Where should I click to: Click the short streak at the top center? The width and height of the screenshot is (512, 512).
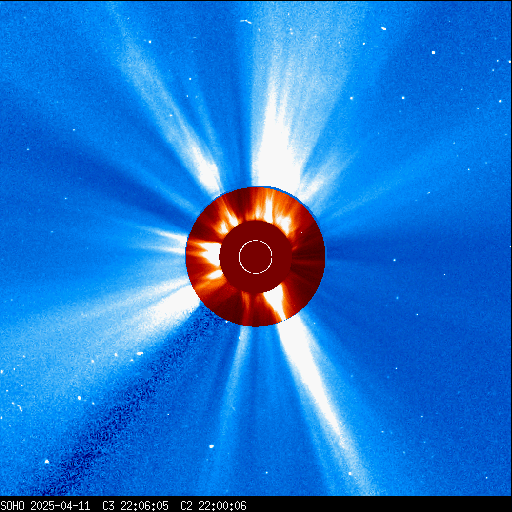click(x=246, y=22)
